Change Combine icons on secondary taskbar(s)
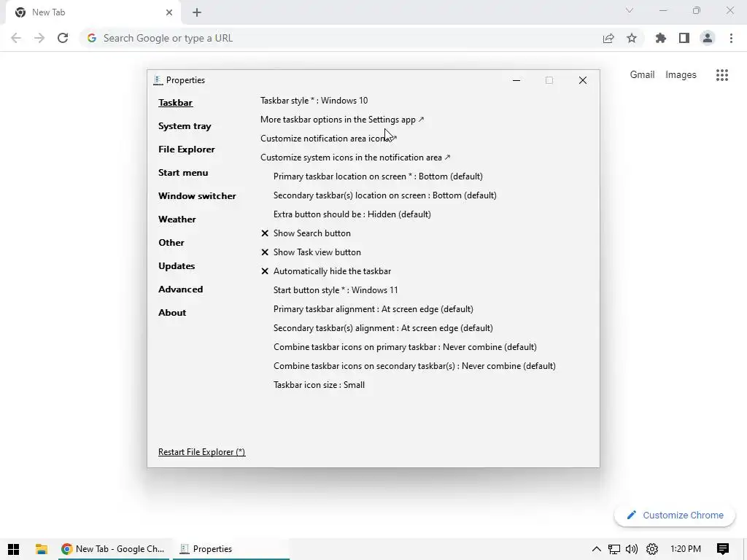747x560 pixels. click(414, 366)
